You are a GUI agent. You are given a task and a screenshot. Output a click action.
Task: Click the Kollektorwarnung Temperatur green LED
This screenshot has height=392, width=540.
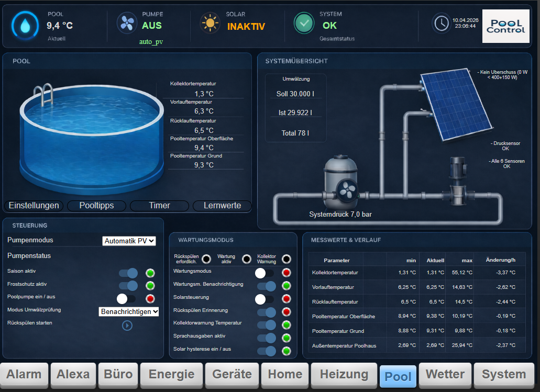(286, 325)
